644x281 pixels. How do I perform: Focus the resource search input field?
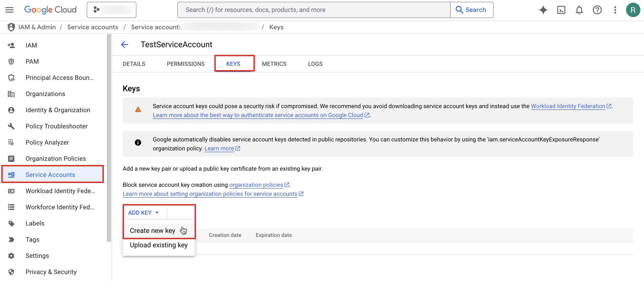[x=314, y=10]
